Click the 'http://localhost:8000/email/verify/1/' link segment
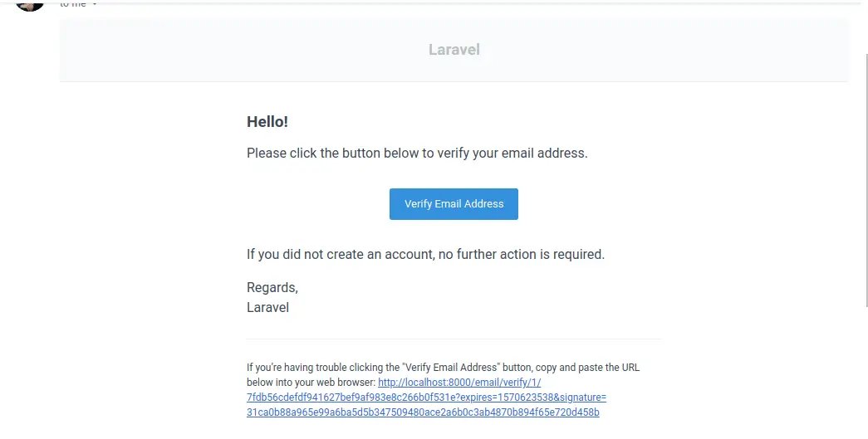This screenshot has width=868, height=439. (x=459, y=383)
